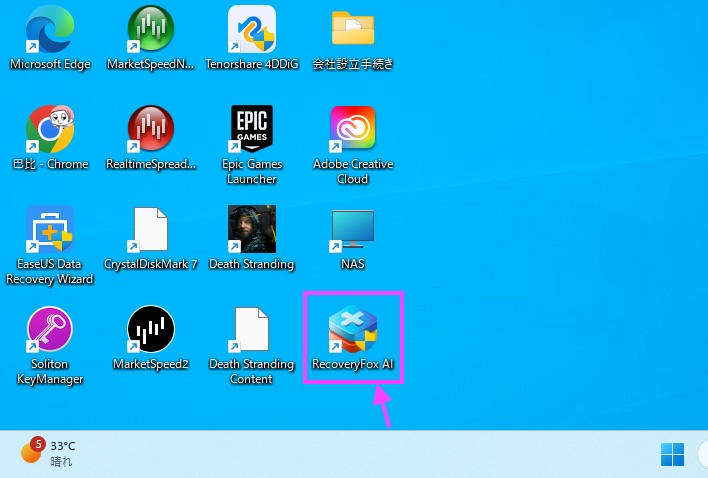Select the RecoveryFox AI shortcut icon
The width and height of the screenshot is (708, 478).
tap(353, 329)
